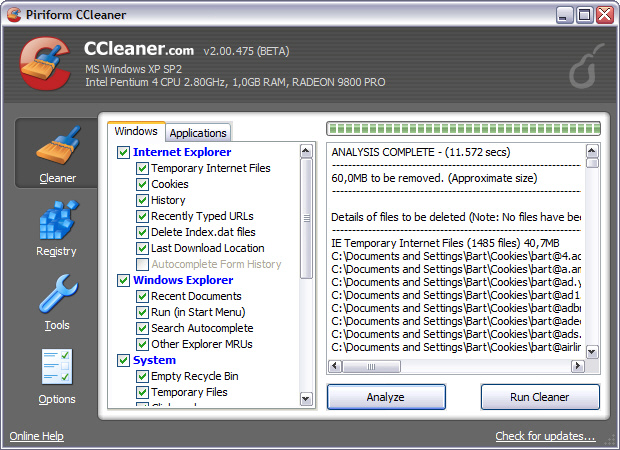The width and height of the screenshot is (620, 450).
Task: Uncheck Recently Typed URLs
Action: click(x=142, y=216)
